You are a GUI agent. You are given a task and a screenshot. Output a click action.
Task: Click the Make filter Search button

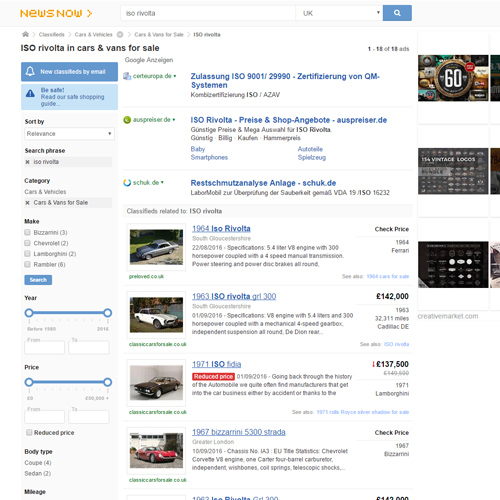click(x=38, y=280)
